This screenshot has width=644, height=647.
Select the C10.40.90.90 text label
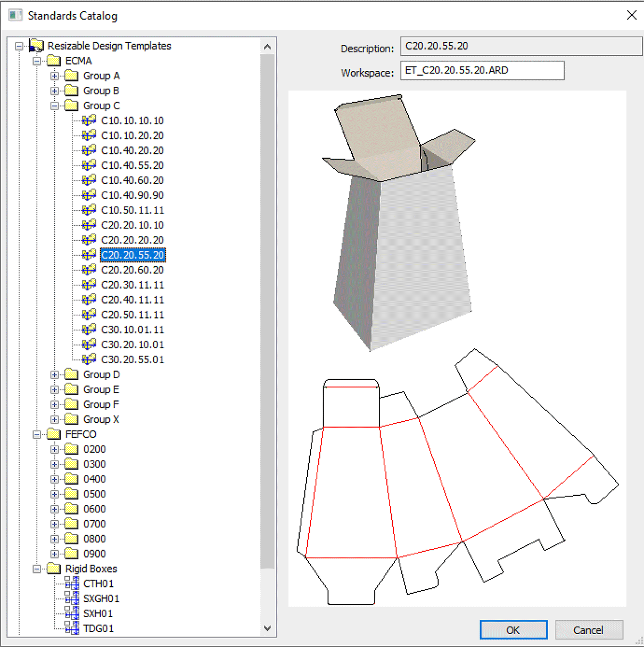pyautogui.click(x=133, y=195)
